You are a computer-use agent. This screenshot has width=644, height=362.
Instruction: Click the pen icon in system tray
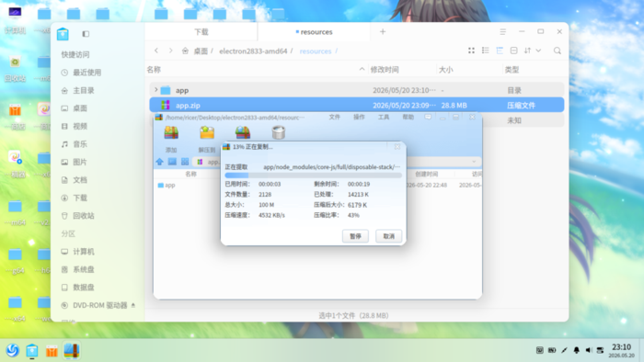(564, 350)
